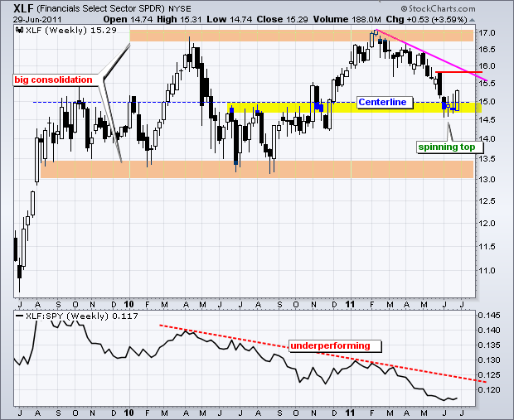Image resolution: width=514 pixels, height=420 pixels.
Task: Click the 'High 15.31' value
Action: pyautogui.click(x=179, y=20)
